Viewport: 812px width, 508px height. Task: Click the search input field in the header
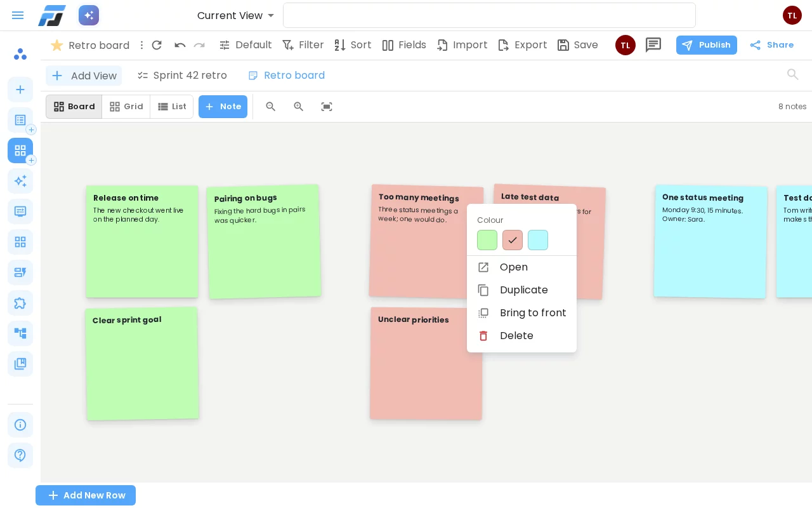tap(489, 15)
